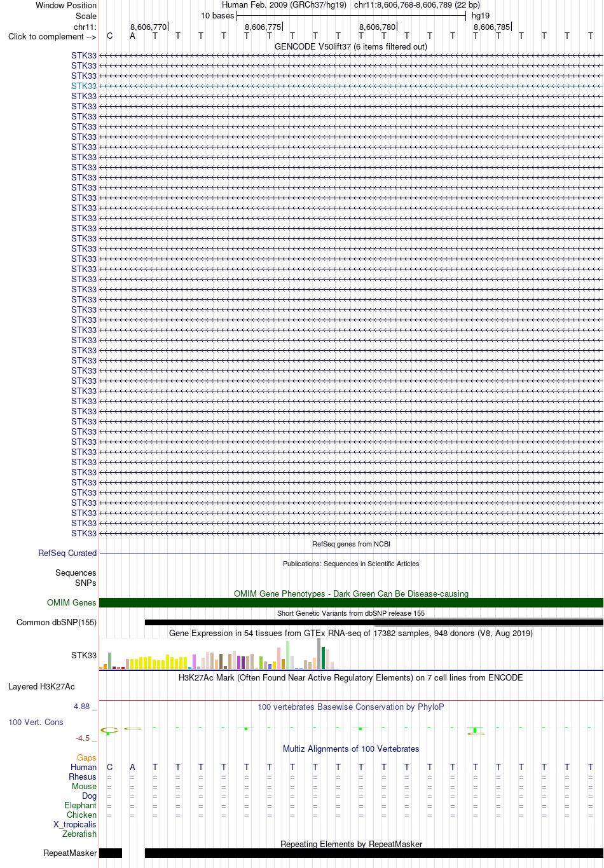Click 'OMIM Gene Phenotypes' track title
The image size is (604, 868).
(351, 593)
